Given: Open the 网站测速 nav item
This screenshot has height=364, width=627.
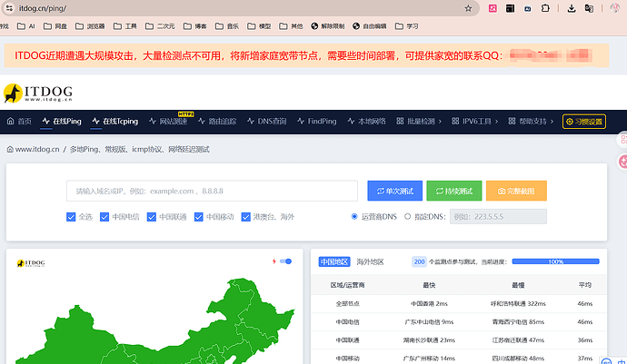Looking at the screenshot, I should click(x=168, y=122).
